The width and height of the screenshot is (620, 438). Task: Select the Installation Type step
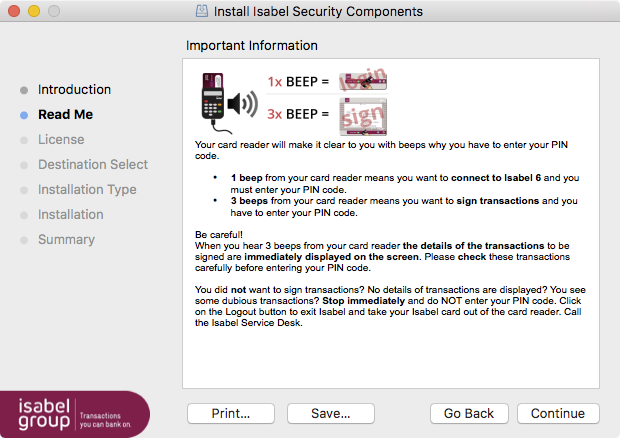coord(87,190)
